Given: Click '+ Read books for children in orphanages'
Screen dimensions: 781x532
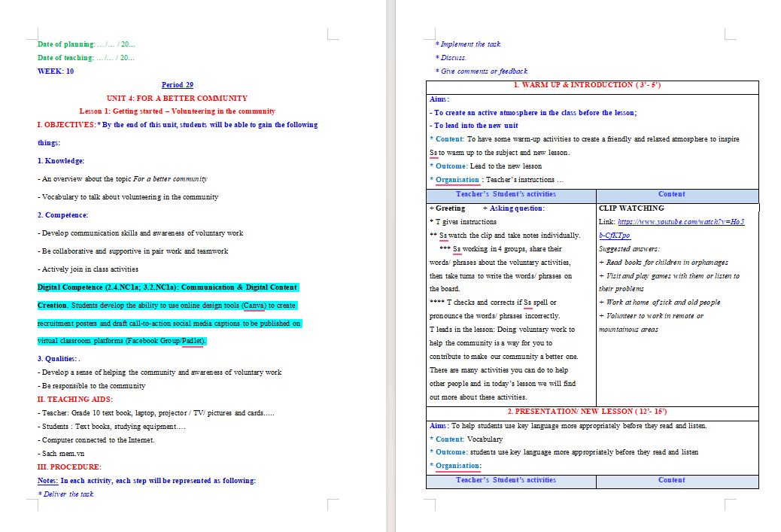Looking at the screenshot, I should click(664, 263).
